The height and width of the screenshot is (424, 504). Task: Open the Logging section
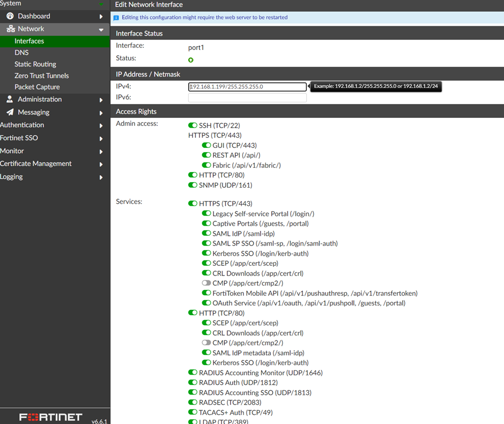pos(11,177)
